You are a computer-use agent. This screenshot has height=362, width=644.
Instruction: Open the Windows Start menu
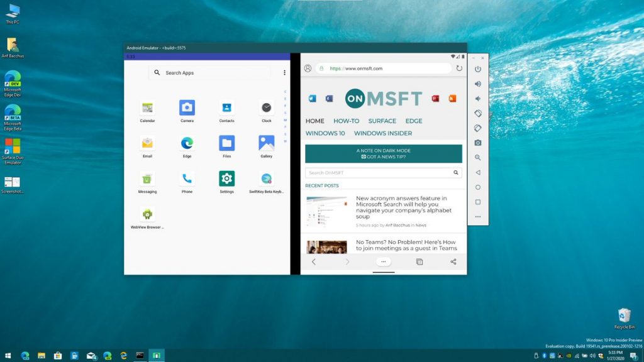pyautogui.click(x=8, y=356)
